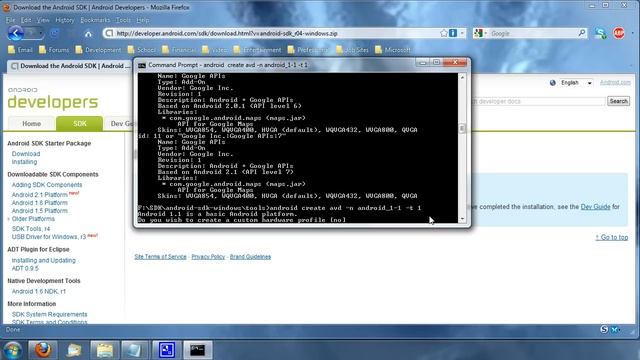Open the Firefox home page icon
This screenshot has height=360, width=640.
point(88,34)
